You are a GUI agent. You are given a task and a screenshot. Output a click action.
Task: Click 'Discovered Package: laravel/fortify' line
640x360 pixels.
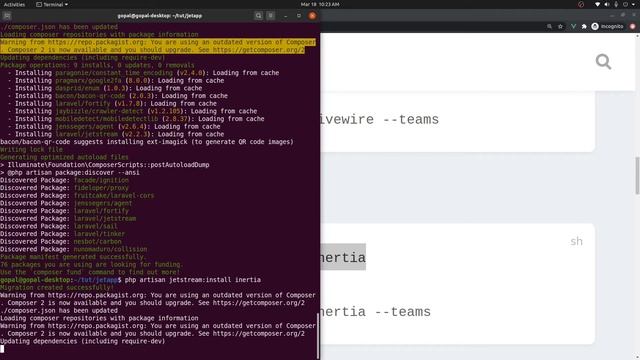[x=64, y=211]
